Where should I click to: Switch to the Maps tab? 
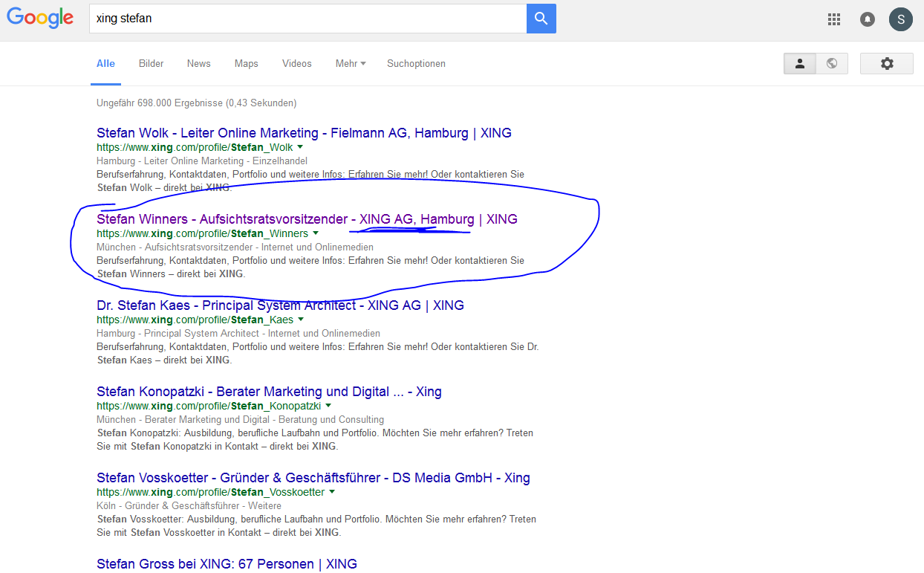[247, 64]
